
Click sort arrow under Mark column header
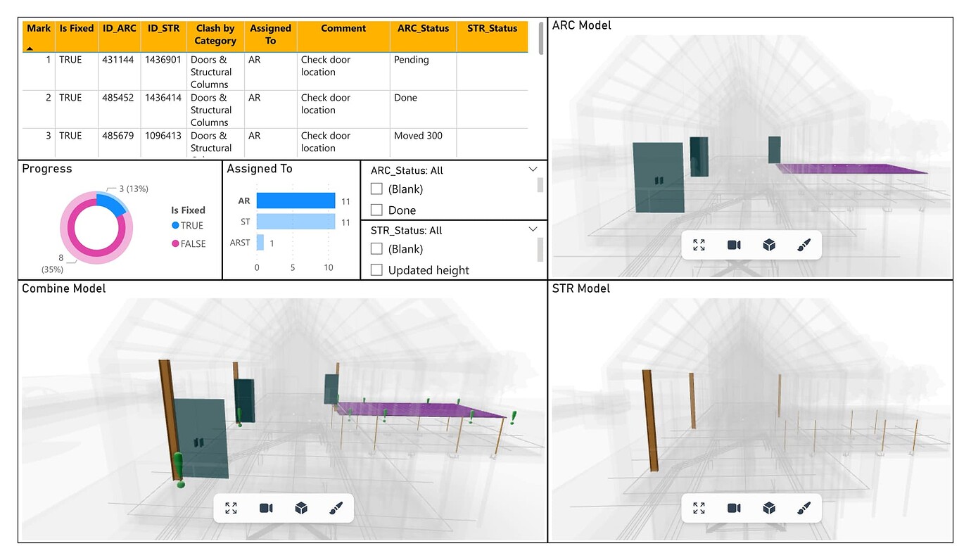(30, 48)
